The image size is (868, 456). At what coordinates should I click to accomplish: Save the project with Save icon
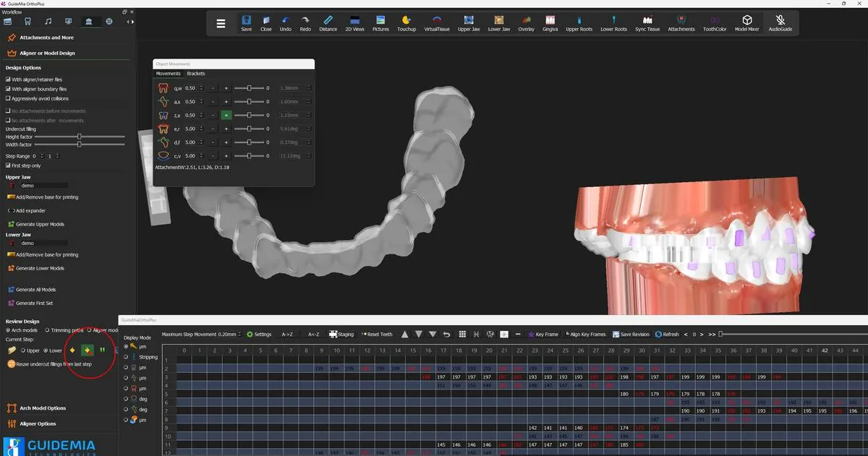[247, 22]
